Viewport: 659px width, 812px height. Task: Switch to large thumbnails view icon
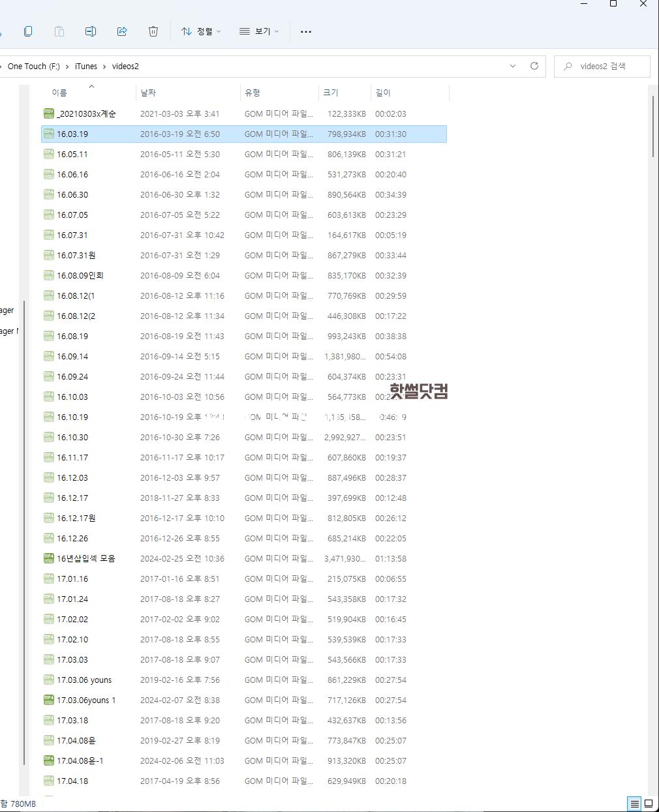[x=649, y=804]
